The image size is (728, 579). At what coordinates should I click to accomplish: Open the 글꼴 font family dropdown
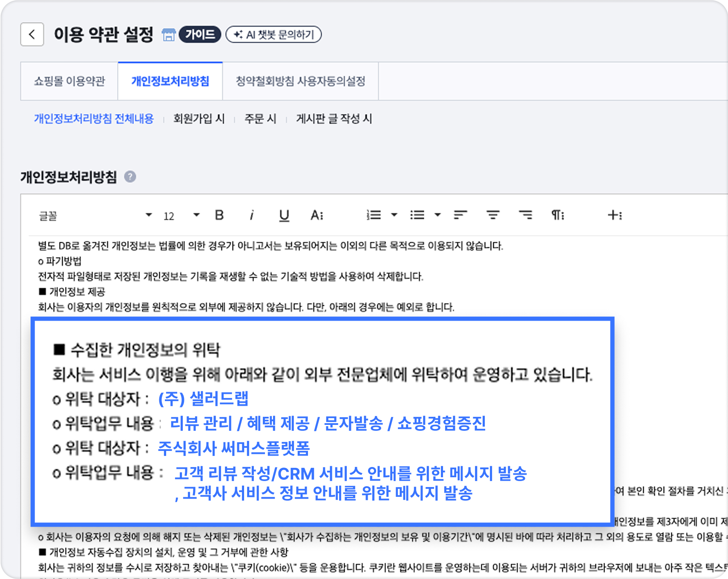[95, 215]
